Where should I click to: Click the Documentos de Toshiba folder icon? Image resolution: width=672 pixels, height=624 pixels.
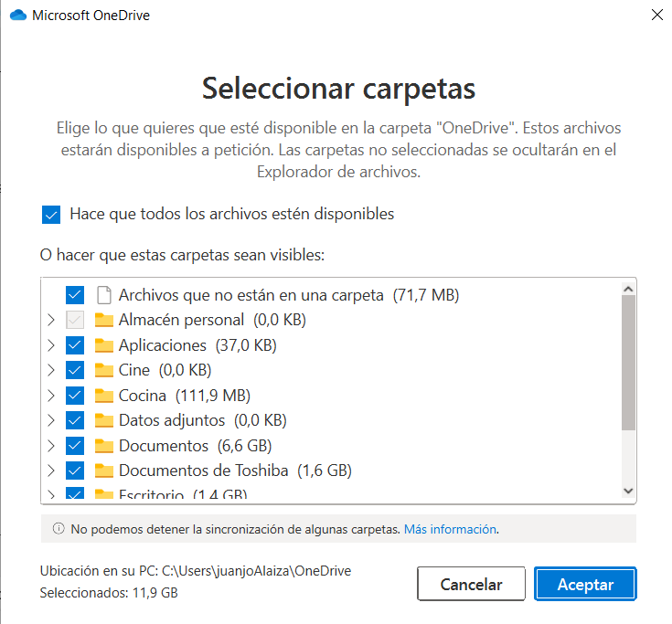pos(103,471)
